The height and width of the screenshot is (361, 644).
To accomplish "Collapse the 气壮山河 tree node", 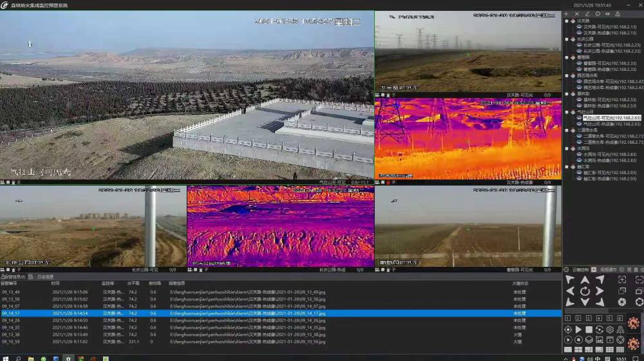I will click(567, 112).
